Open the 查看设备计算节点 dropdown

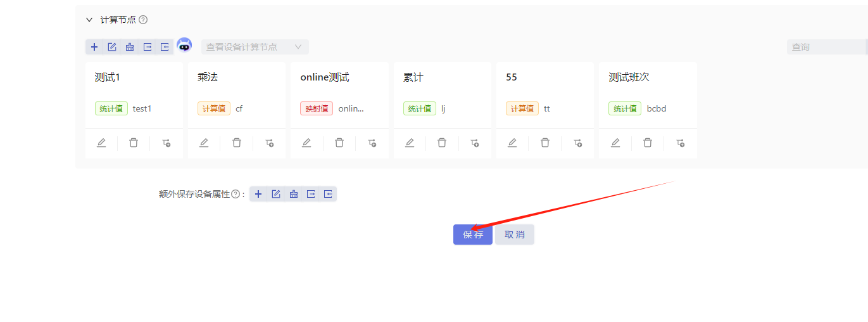tap(255, 47)
